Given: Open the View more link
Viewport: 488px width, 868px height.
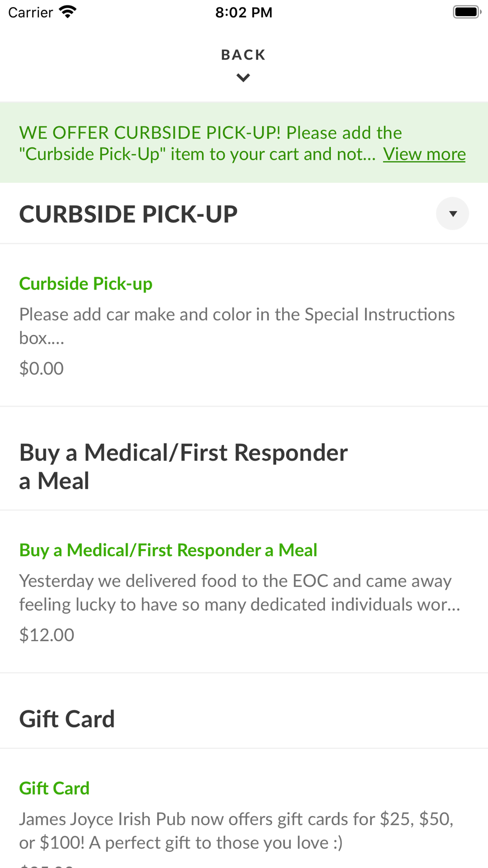Looking at the screenshot, I should tap(424, 154).
